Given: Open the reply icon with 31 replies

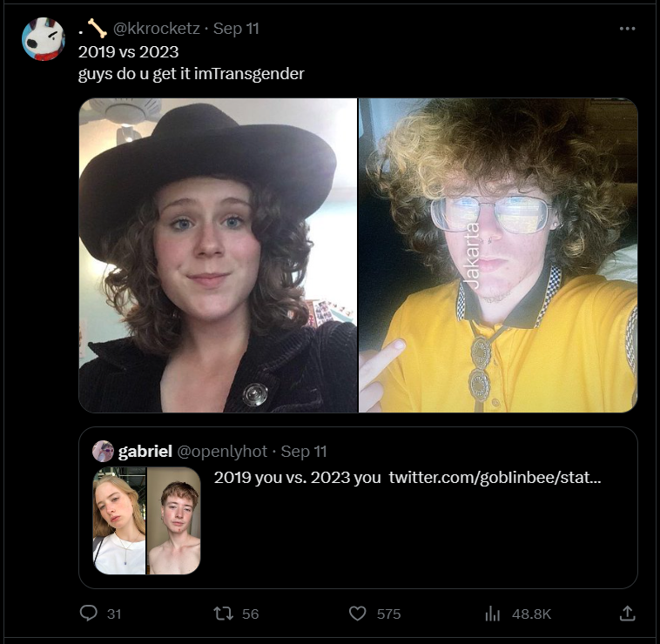Looking at the screenshot, I should [x=89, y=614].
